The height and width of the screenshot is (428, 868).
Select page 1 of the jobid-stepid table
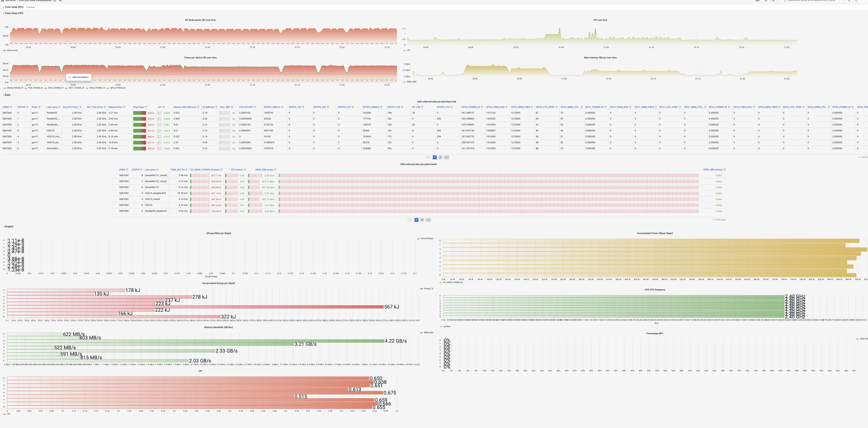[416, 220]
